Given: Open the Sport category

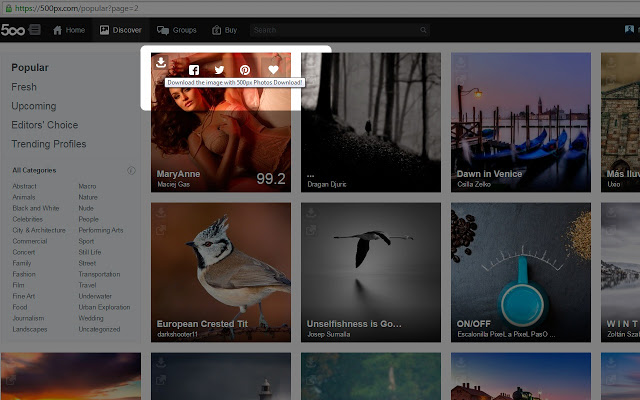Looking at the screenshot, I should (86, 241).
